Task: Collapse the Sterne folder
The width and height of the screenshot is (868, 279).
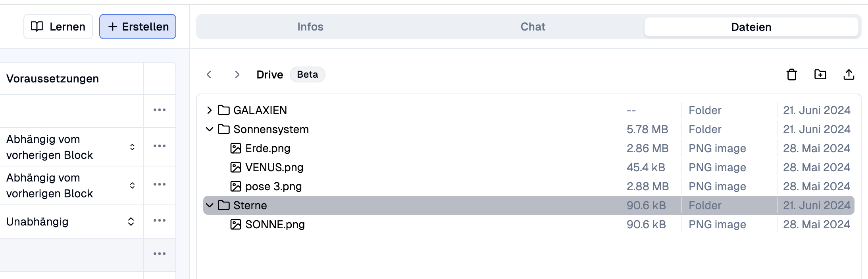Action: click(x=210, y=205)
